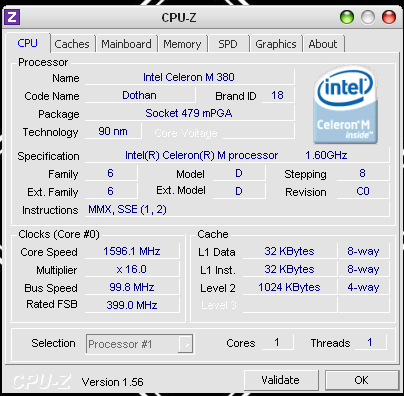This screenshot has height=396, width=404.
Task: Click the Version 1.56 label
Action: click(113, 382)
